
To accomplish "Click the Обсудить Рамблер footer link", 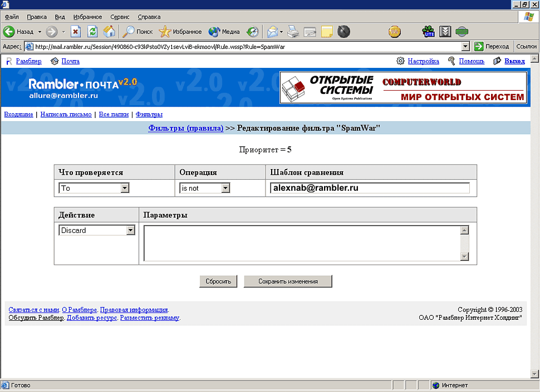I will click(x=36, y=317).
